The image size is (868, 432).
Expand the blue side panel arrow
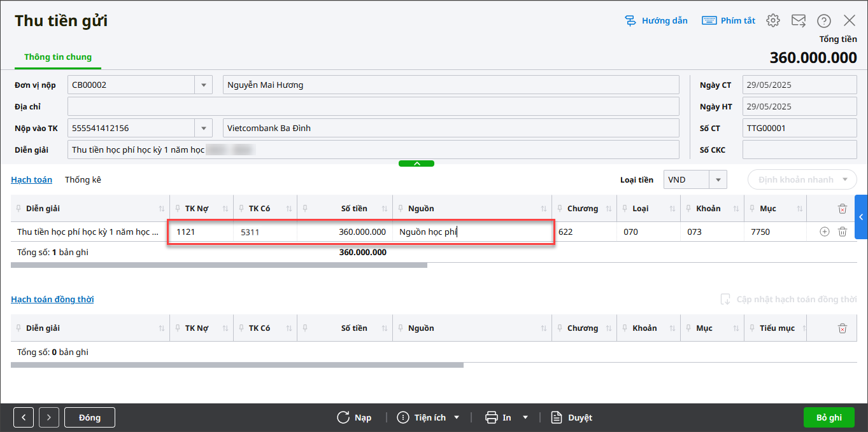861,217
